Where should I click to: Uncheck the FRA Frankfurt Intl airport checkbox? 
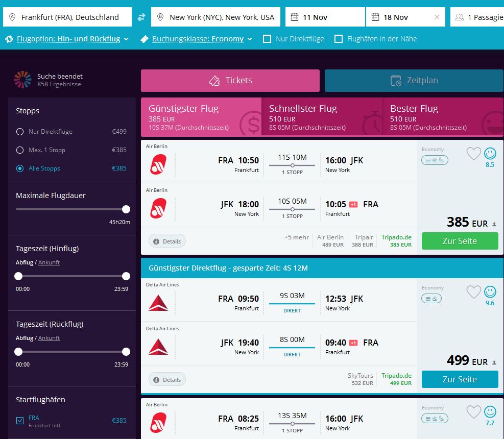coord(20,420)
